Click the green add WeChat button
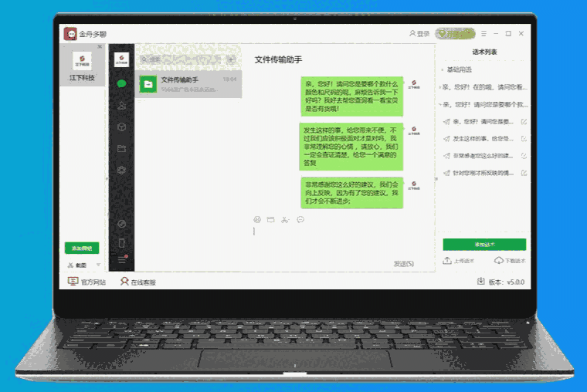This screenshot has height=392, width=587. pyautogui.click(x=82, y=248)
